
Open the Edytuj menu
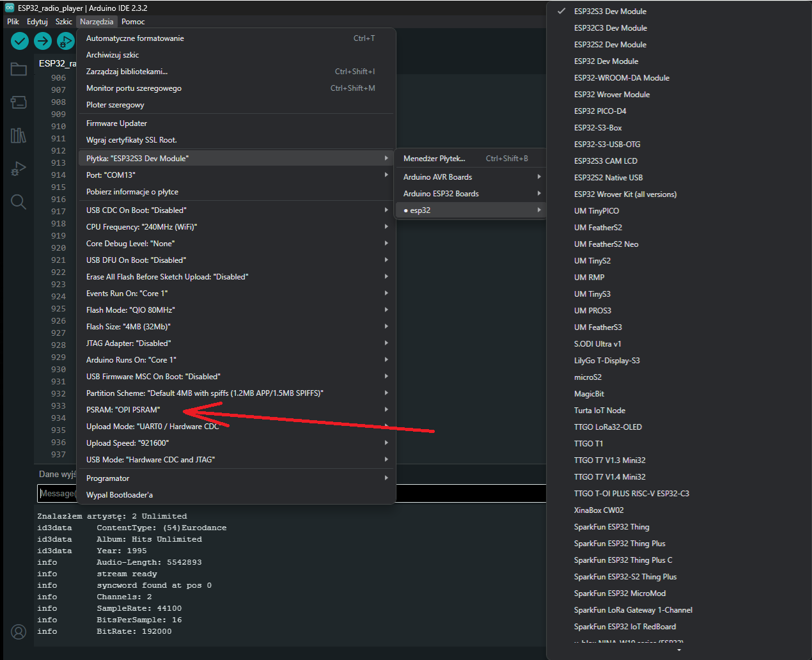(37, 22)
